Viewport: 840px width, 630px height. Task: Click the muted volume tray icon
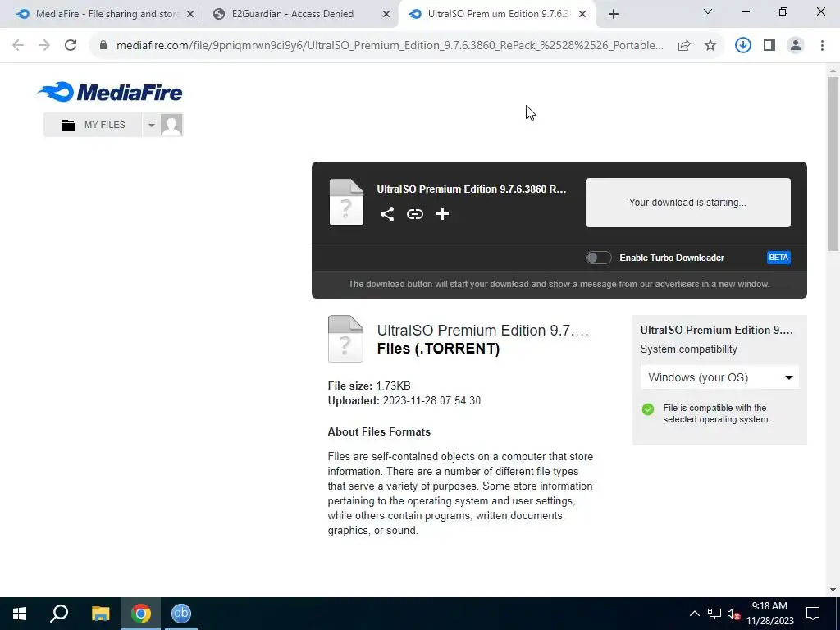click(733, 614)
